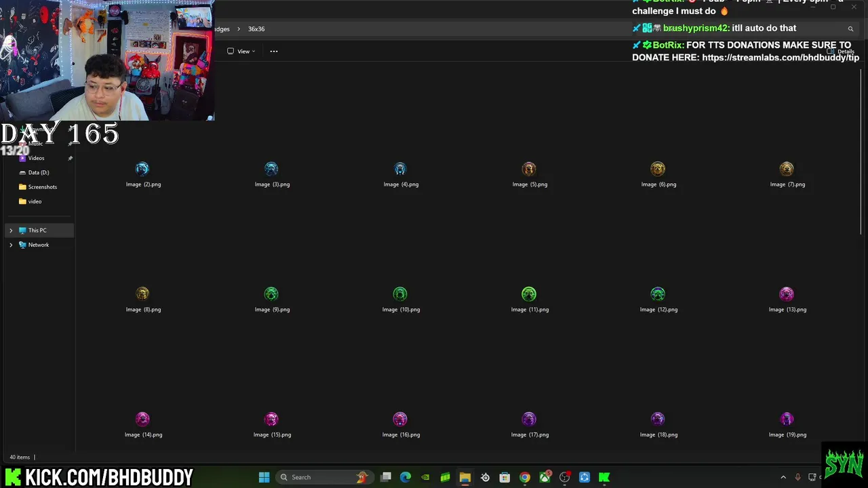Open Task View from the taskbar
868x488 pixels.
[386, 477]
